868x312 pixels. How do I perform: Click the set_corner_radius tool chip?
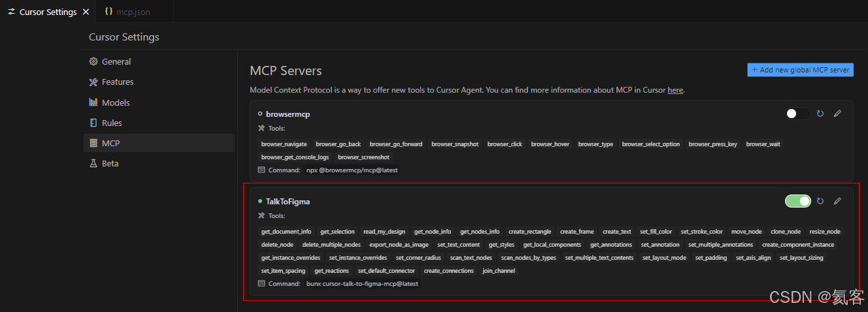[418, 258]
